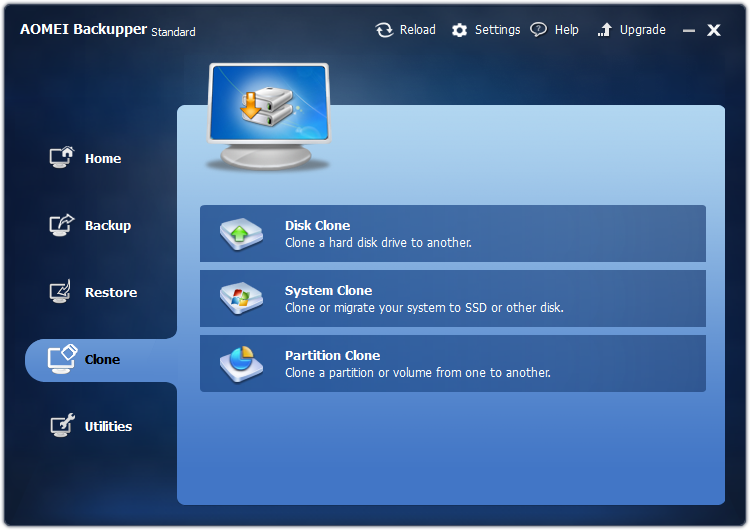This screenshot has height=530, width=750.
Task: Open the Help text link
Action: pyautogui.click(x=566, y=30)
